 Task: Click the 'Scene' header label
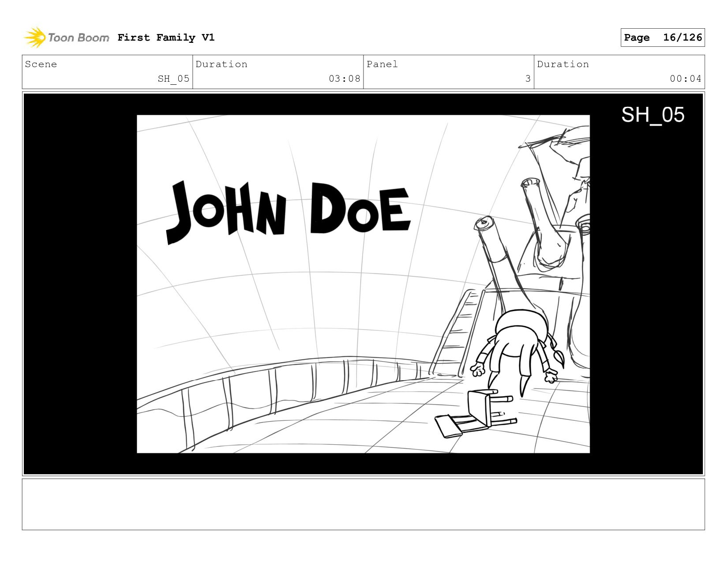pyautogui.click(x=41, y=64)
